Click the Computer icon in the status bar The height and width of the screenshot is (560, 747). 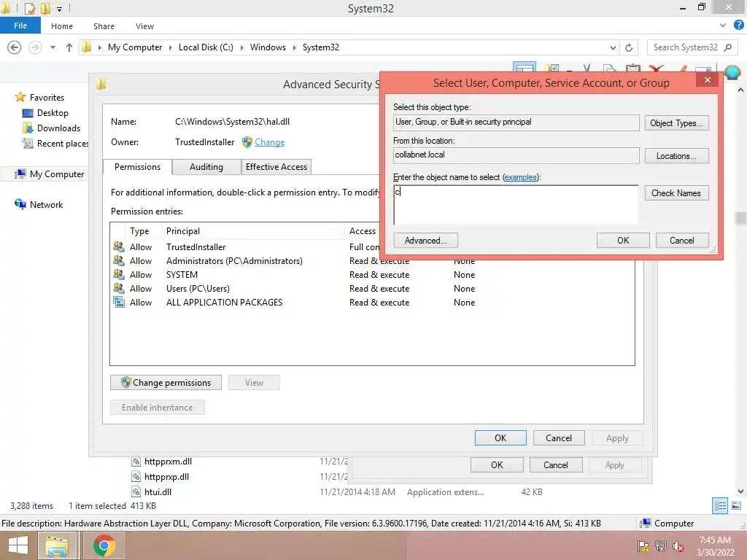tap(645, 524)
